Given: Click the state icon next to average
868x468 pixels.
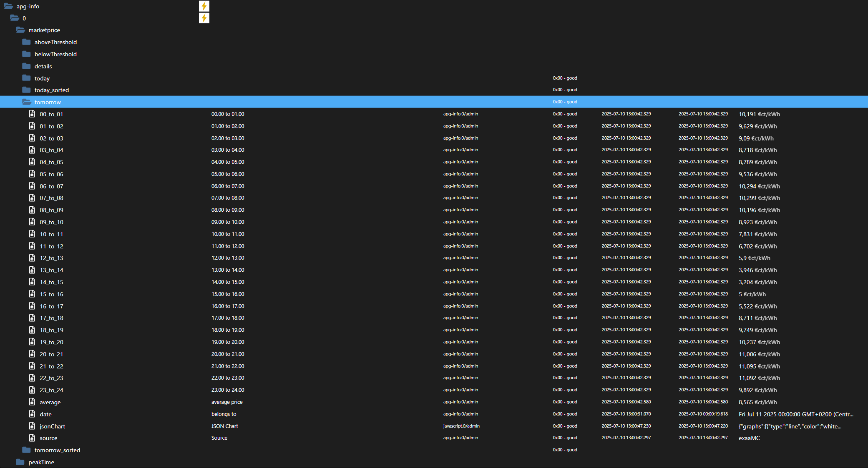Looking at the screenshot, I should [x=32, y=402].
